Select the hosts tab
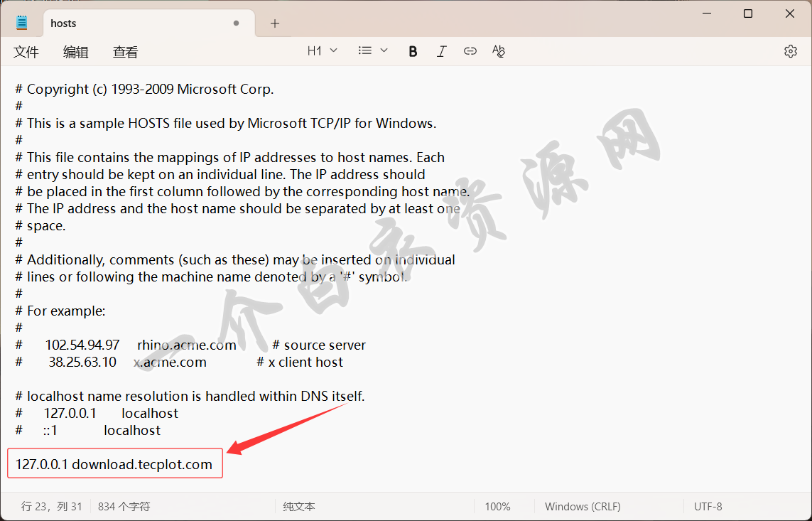 149,23
